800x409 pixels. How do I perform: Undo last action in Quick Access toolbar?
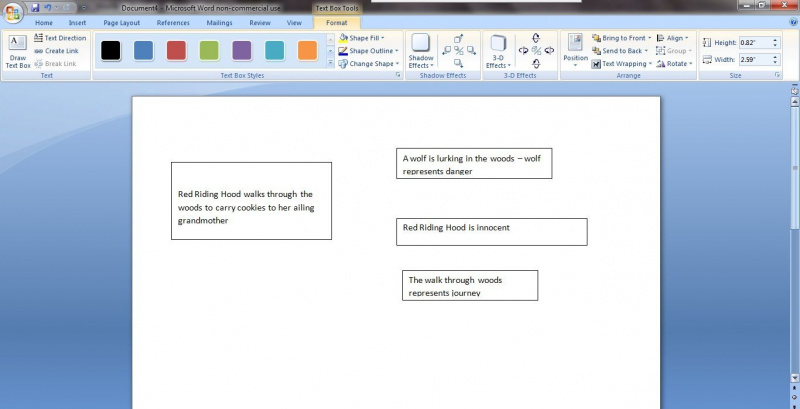[x=48, y=8]
